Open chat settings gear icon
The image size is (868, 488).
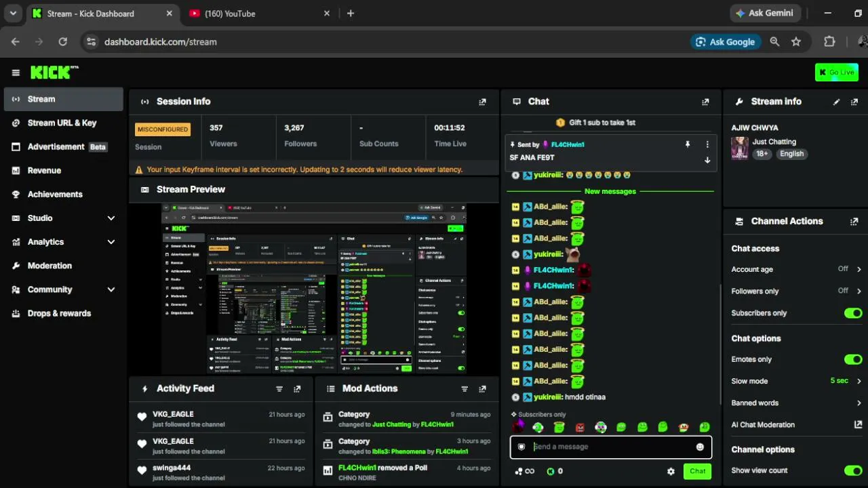671,472
